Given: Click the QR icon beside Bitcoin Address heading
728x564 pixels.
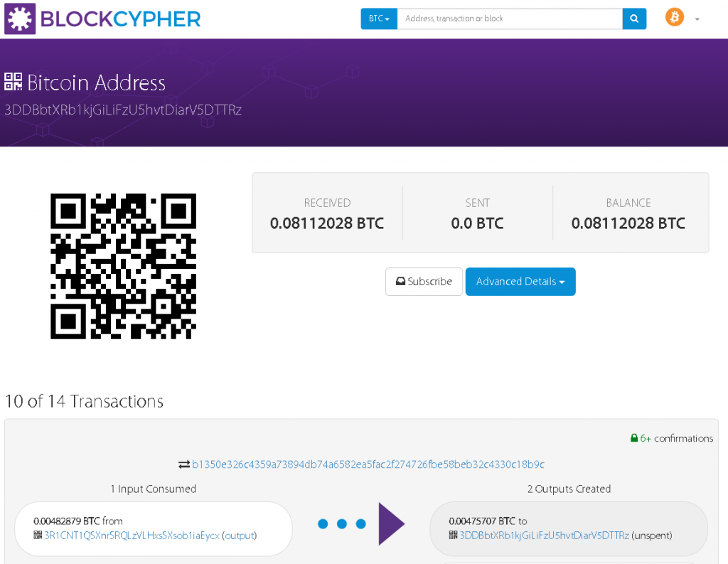Looking at the screenshot, I should (14, 82).
